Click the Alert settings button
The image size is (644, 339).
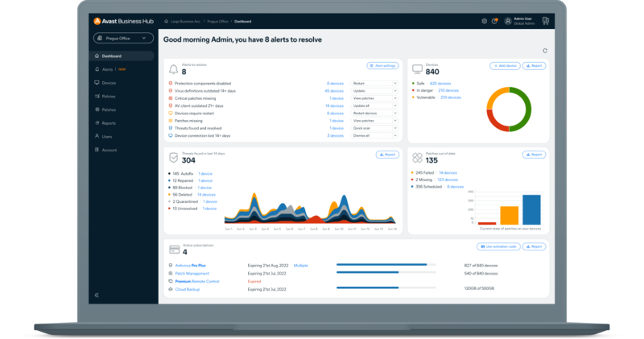(382, 65)
